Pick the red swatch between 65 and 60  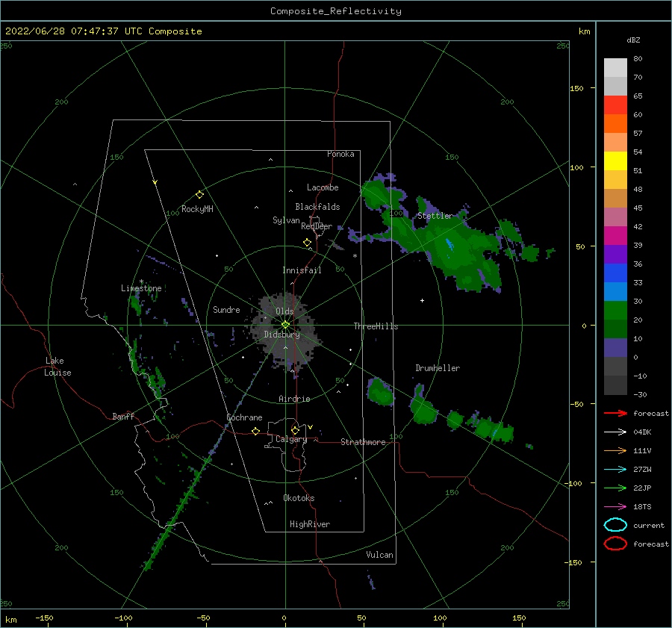point(615,105)
